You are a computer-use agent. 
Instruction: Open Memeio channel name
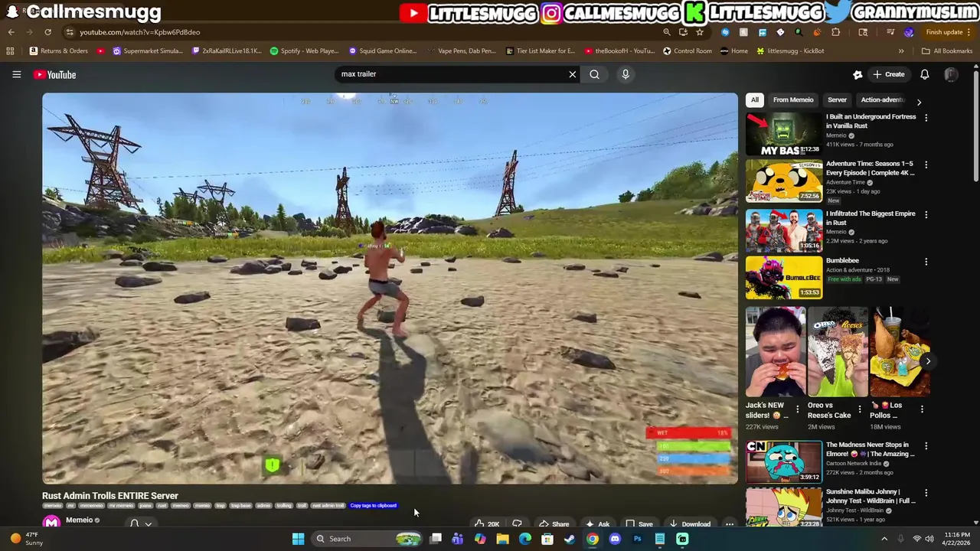click(x=79, y=520)
